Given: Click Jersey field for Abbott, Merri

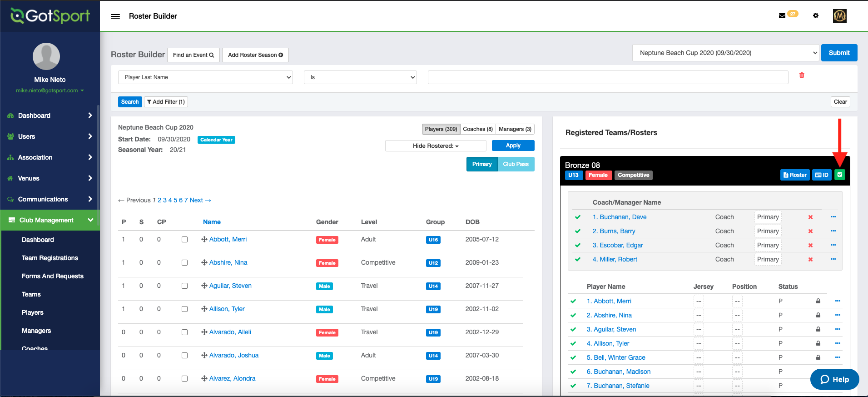Looking at the screenshot, I should (699, 301).
